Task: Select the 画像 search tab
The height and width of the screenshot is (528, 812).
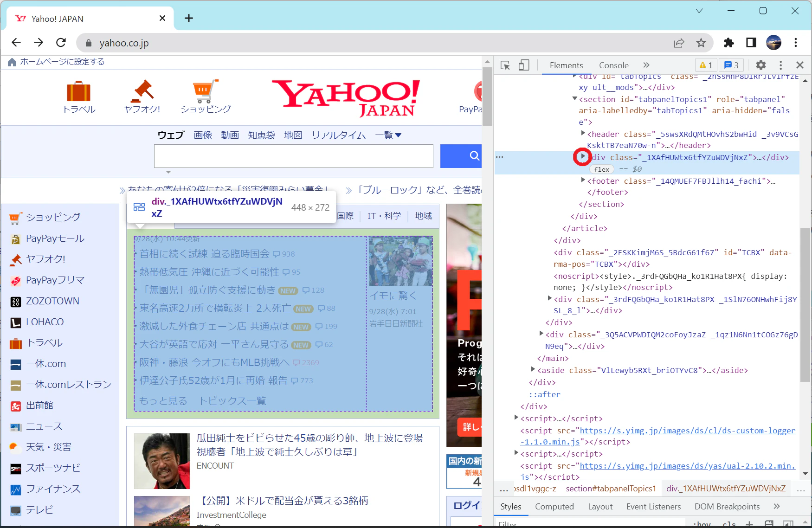Action: tap(203, 135)
